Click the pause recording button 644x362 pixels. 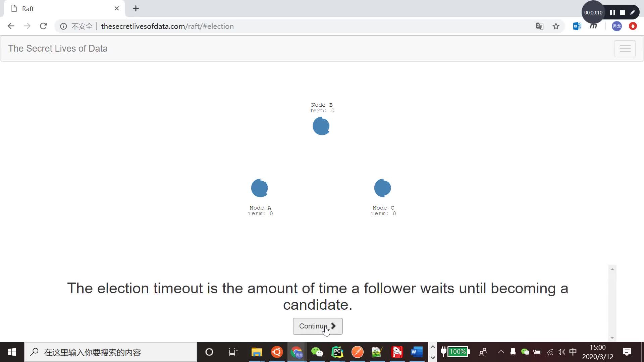coord(612,12)
